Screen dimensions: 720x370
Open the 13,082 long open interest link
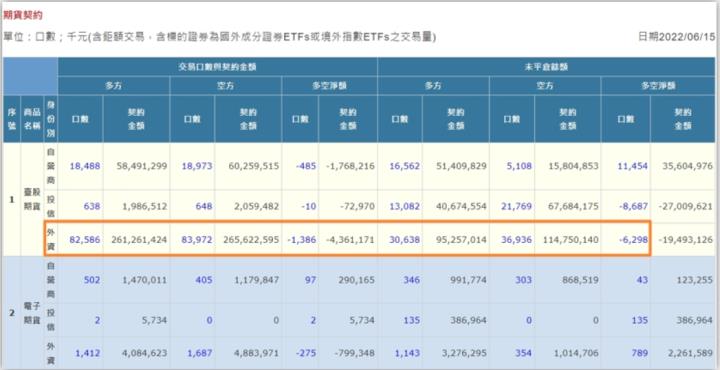pos(405,207)
